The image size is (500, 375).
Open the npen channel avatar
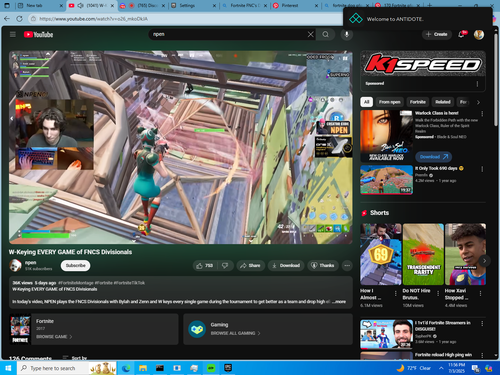click(15, 265)
